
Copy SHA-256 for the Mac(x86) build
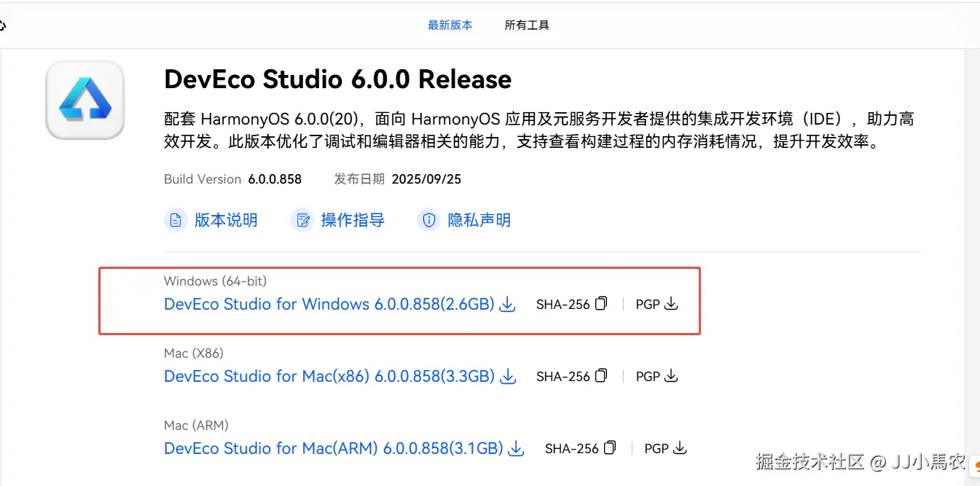(601, 376)
